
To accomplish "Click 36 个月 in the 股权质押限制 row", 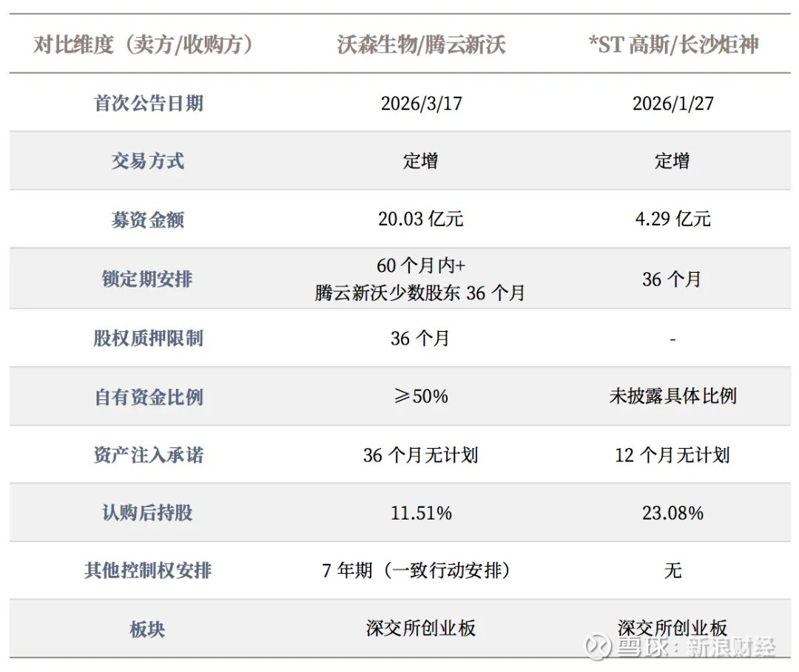I will tap(420, 338).
